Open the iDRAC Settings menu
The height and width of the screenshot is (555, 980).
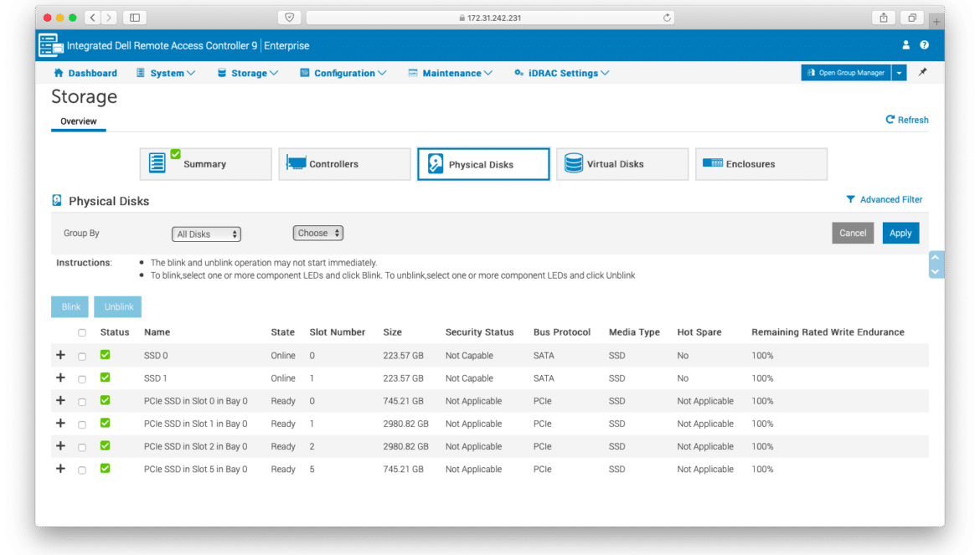pyautogui.click(x=561, y=73)
